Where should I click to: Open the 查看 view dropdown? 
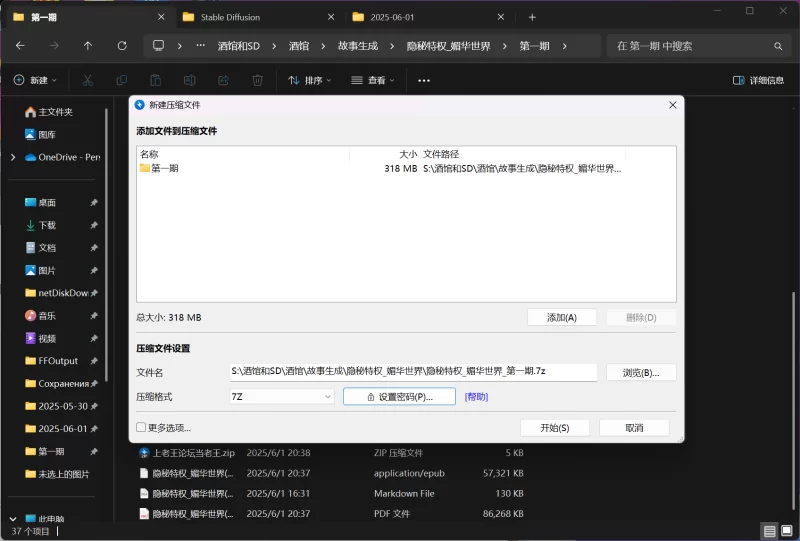coord(375,80)
